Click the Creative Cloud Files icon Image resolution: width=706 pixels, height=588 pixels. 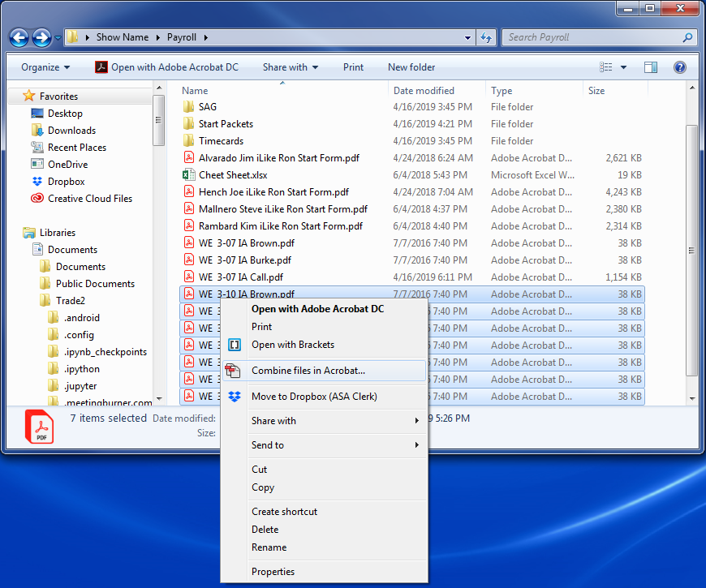pyautogui.click(x=37, y=199)
